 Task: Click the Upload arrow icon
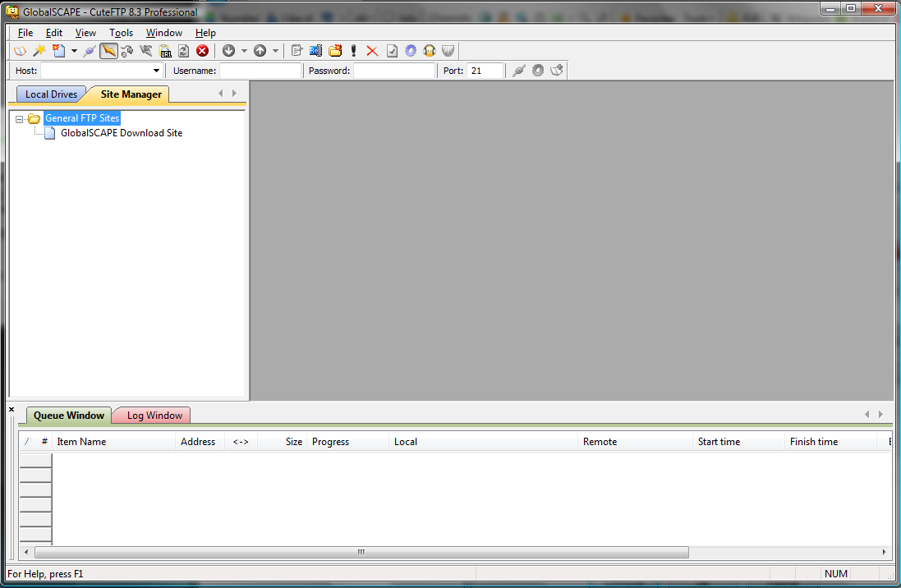(260, 51)
